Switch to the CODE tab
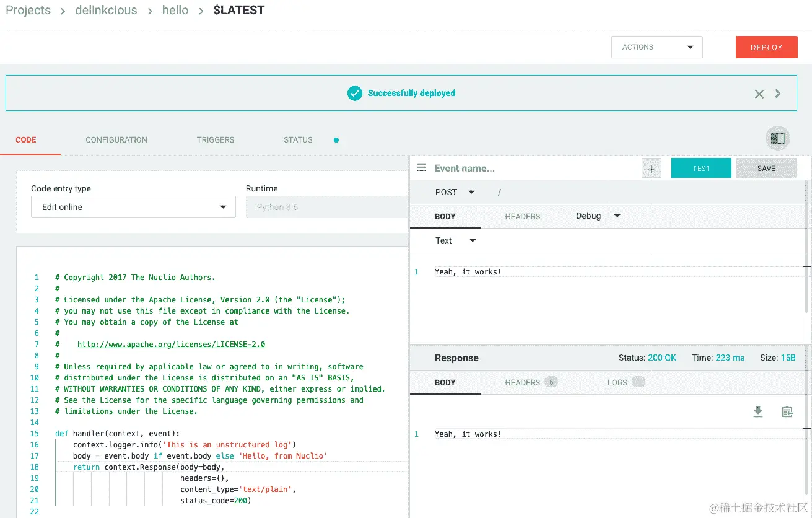The image size is (812, 518). [26, 140]
